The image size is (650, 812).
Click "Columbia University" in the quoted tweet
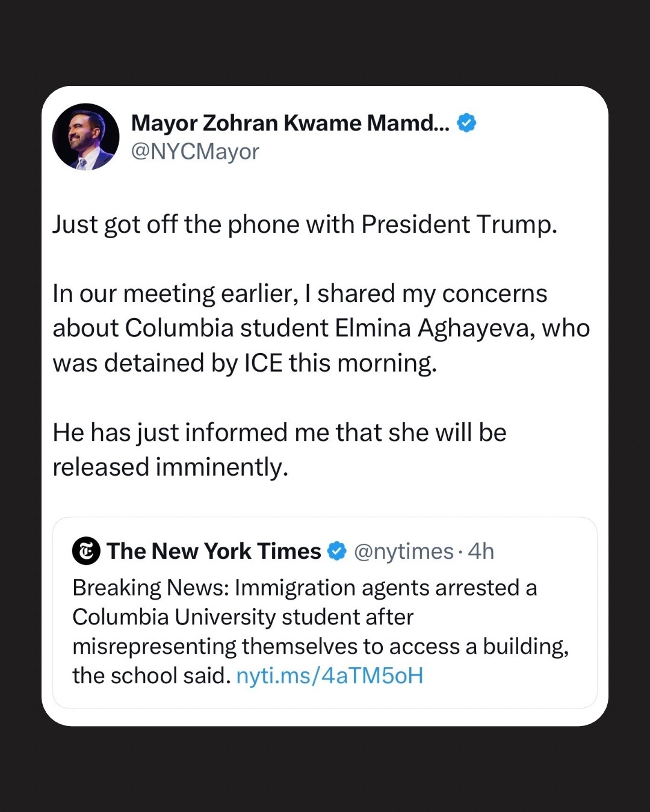173,617
